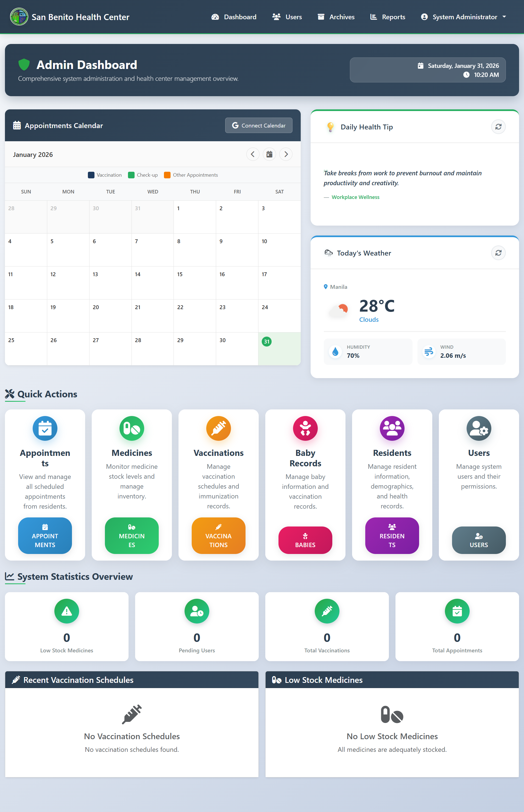Image resolution: width=524 pixels, height=812 pixels.
Task: Select January 31 on the calendar
Action: 267,341
